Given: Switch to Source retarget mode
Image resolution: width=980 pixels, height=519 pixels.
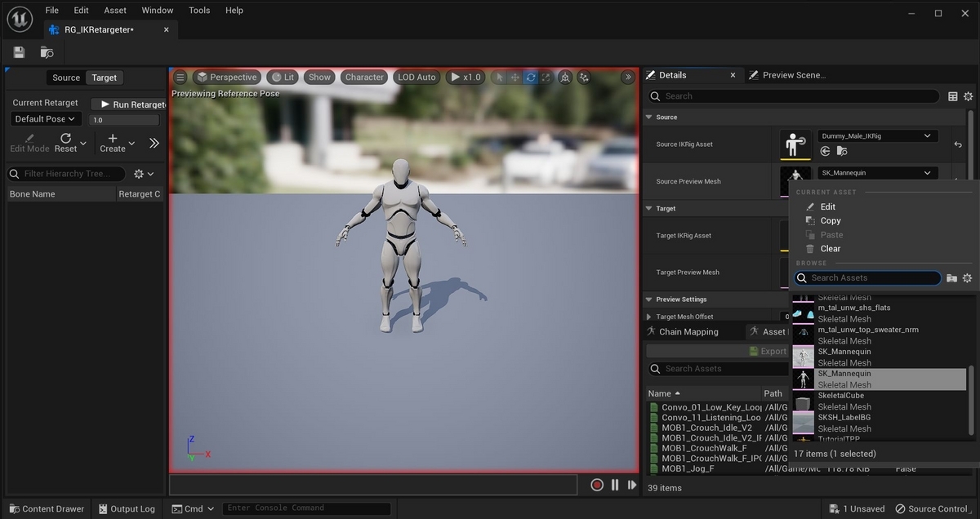Looking at the screenshot, I should [x=66, y=78].
